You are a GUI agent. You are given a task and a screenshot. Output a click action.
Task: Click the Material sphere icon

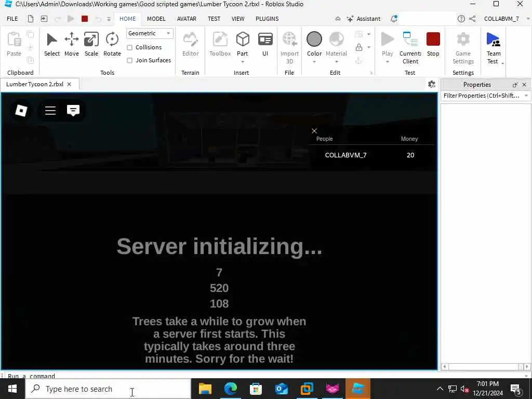(x=336, y=39)
